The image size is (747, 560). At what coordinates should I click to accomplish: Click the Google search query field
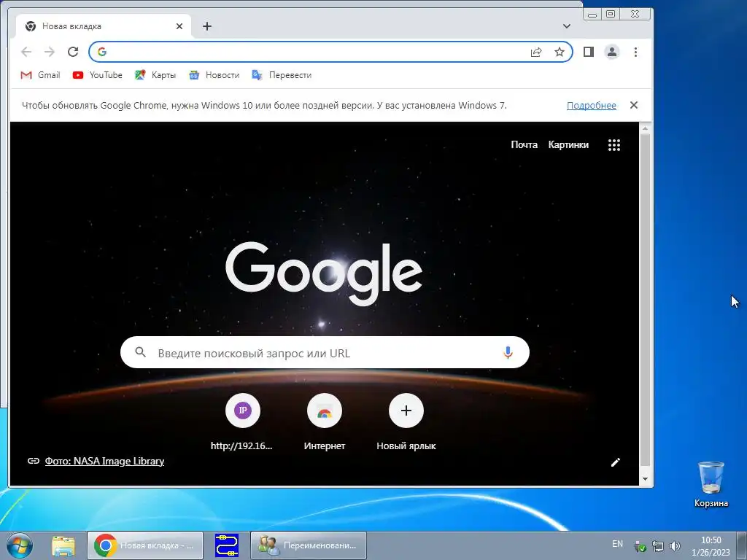pos(325,353)
